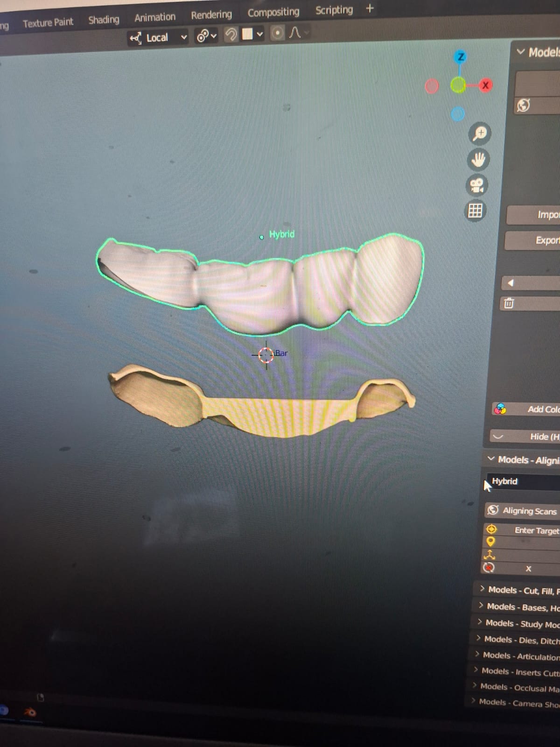The height and width of the screenshot is (747, 560).
Task: Open the Local transform orientation dropdown
Action: tap(158, 37)
